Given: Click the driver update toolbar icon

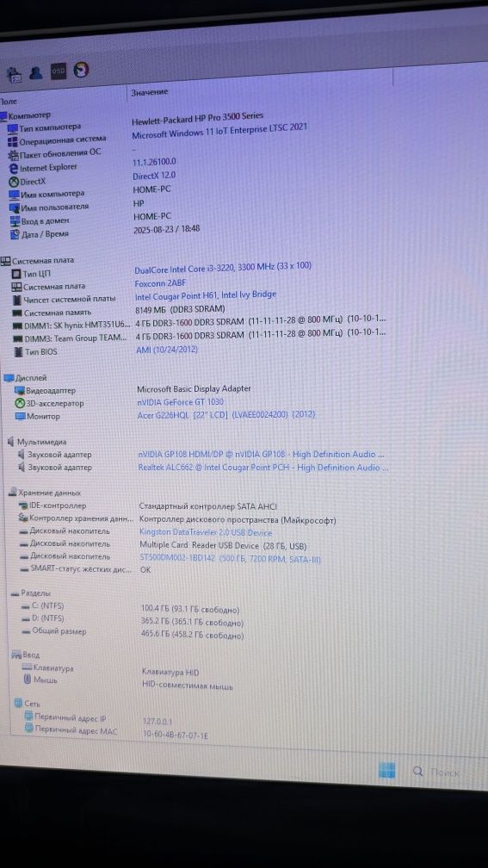Looking at the screenshot, I should (14, 75).
